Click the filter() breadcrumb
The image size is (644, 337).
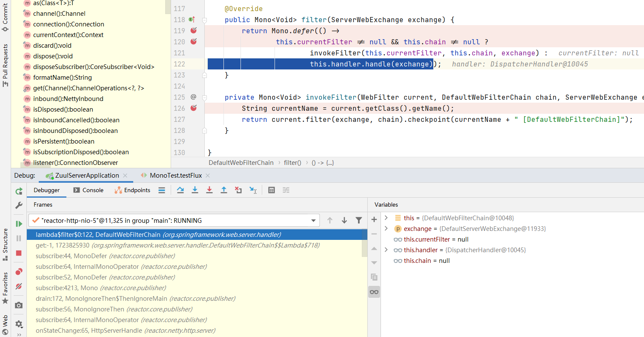292,163
